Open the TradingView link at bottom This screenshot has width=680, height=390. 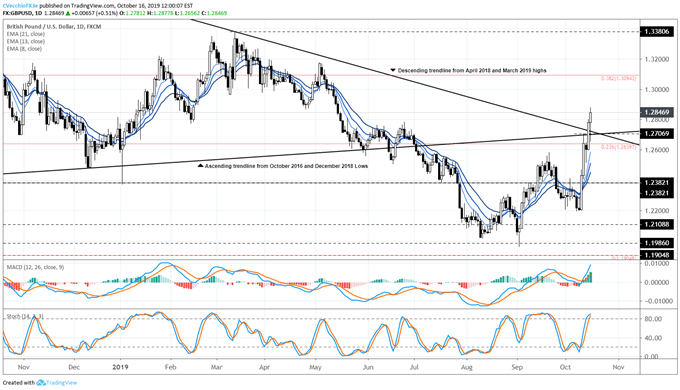click(62, 383)
